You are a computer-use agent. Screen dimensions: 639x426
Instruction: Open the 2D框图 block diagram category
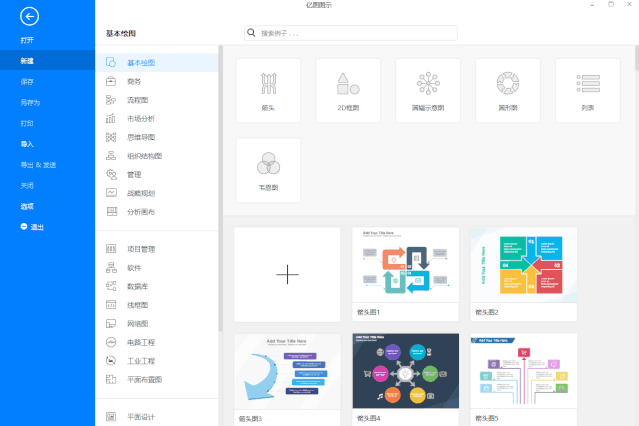[348, 90]
